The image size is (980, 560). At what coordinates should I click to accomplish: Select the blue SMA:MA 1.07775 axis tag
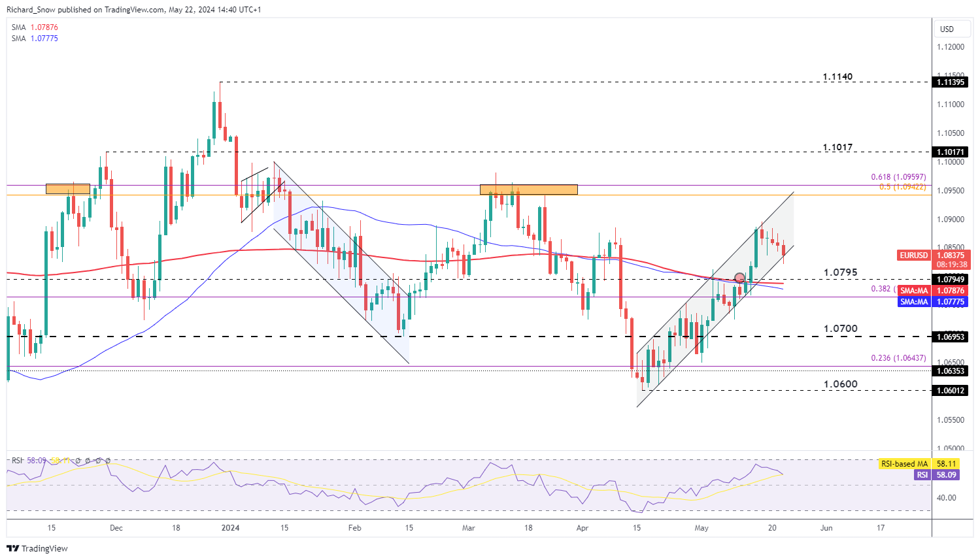(x=933, y=302)
